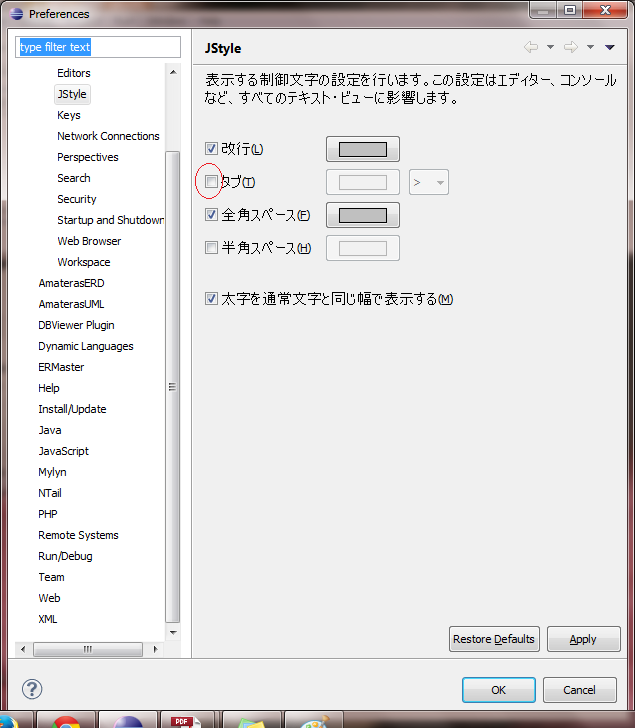Click the Eclipse icon in title bar
The image size is (635, 728).
17,14
